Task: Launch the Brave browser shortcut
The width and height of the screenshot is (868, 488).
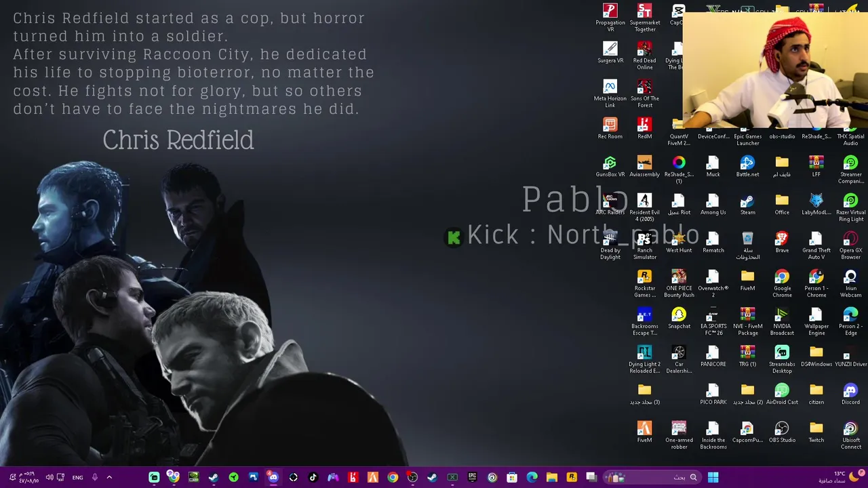Action: (x=782, y=242)
